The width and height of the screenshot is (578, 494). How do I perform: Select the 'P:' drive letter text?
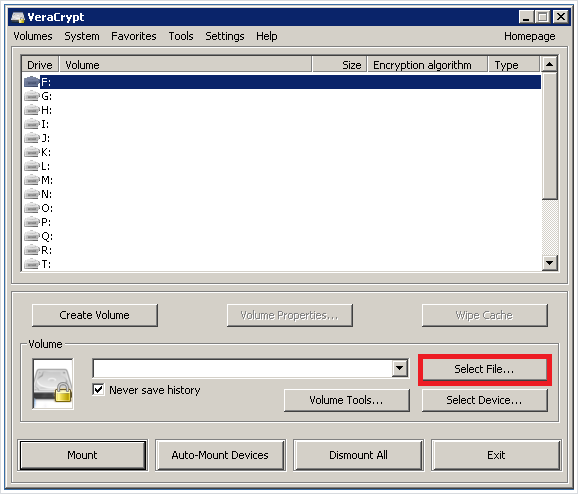tap(46, 222)
